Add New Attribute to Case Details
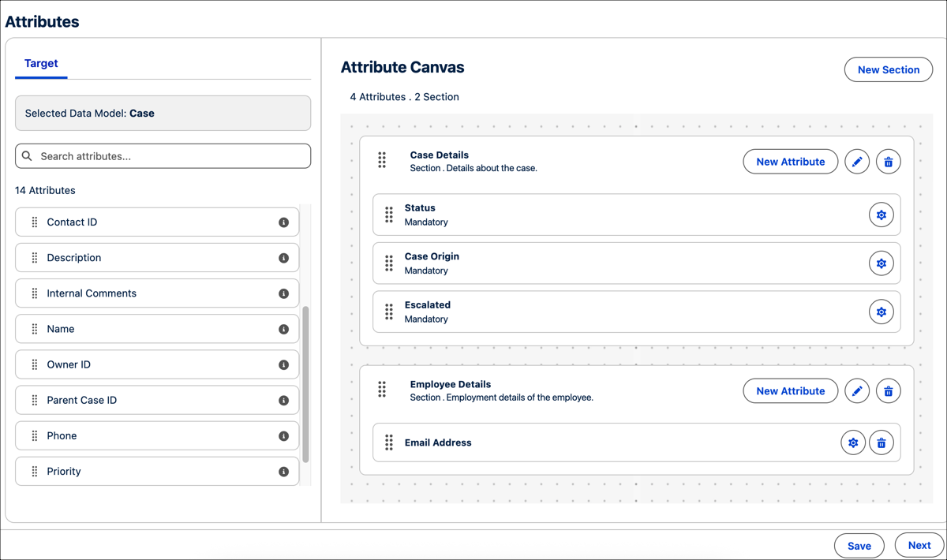Screen dimensions: 947x560 791,162
